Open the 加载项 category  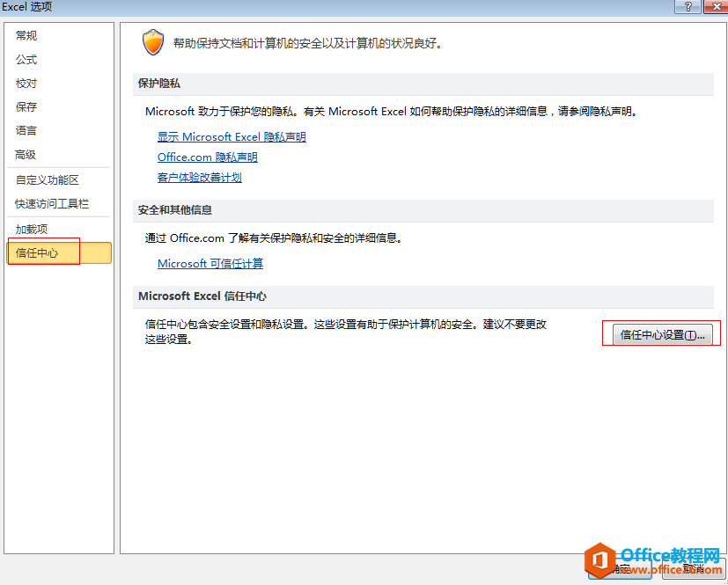[x=32, y=230]
